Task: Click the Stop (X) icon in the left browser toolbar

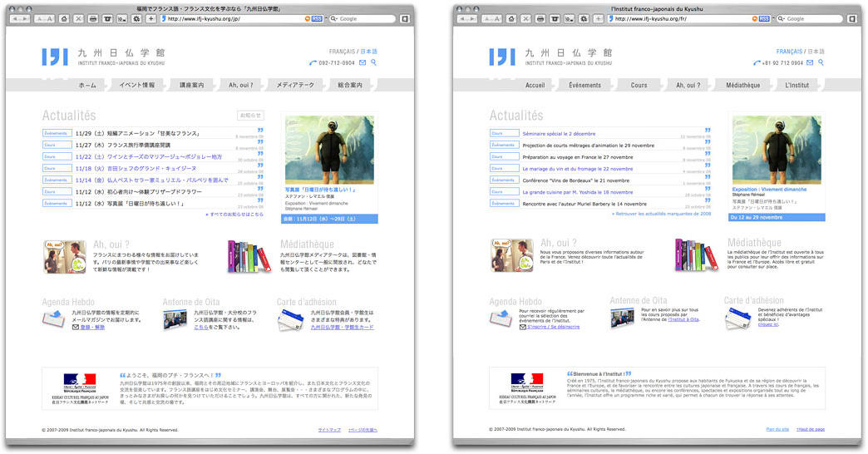Action: [78, 18]
